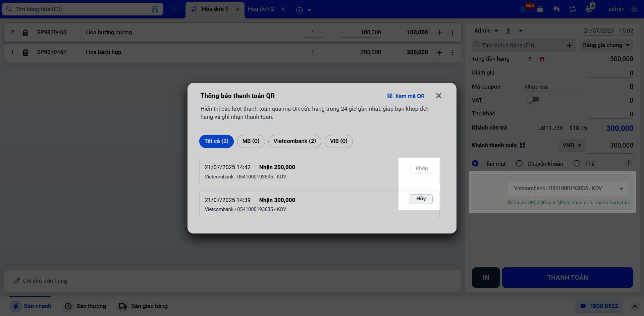
Task: Switch to Bán thường mode
Action: pyautogui.click(x=85, y=306)
